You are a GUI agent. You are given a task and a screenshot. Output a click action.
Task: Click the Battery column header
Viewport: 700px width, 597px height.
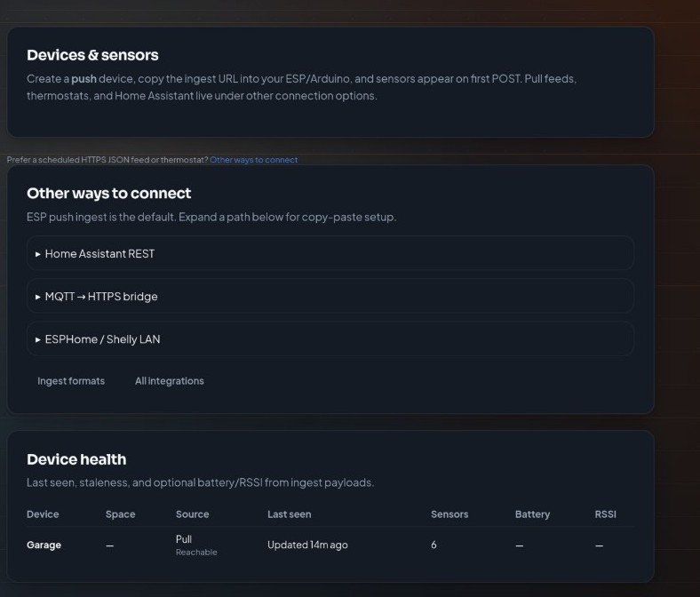533,514
